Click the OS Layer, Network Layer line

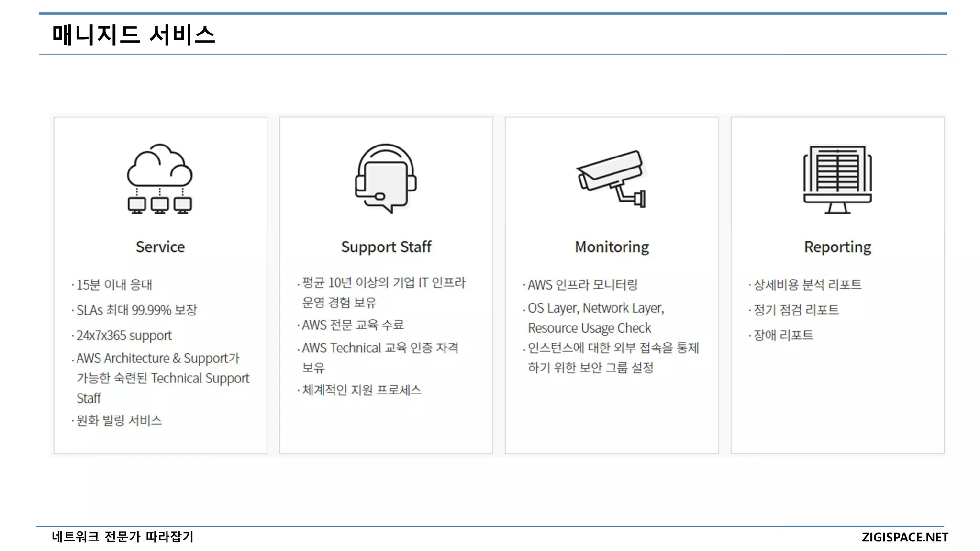pyautogui.click(x=596, y=308)
